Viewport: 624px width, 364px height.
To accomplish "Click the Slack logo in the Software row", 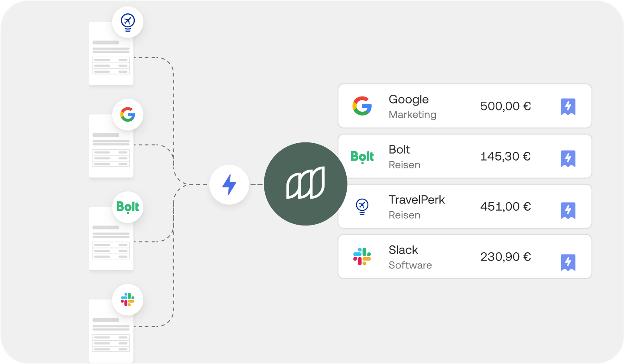I will click(x=362, y=257).
